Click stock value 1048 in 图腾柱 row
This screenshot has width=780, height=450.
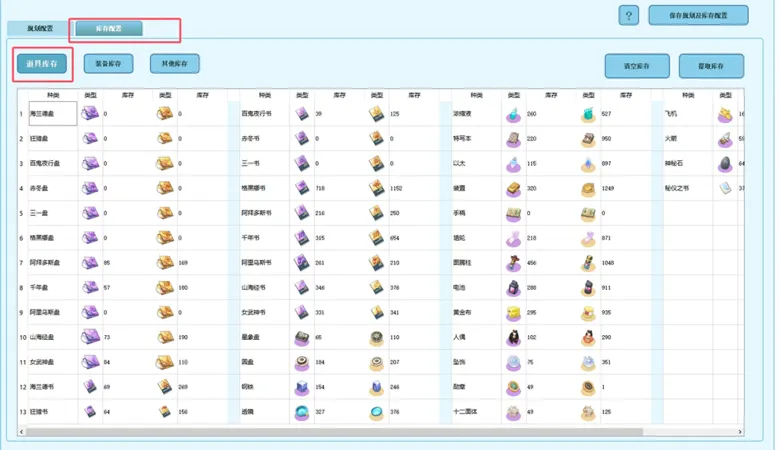point(607,263)
